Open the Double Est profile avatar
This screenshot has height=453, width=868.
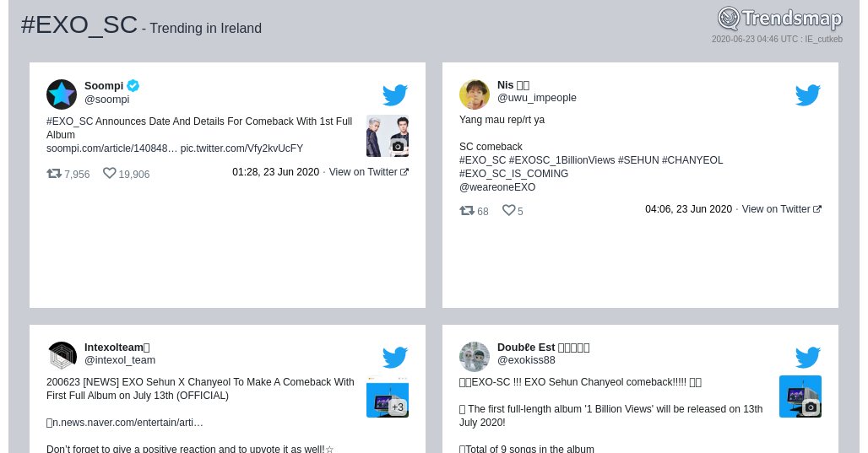coord(475,356)
